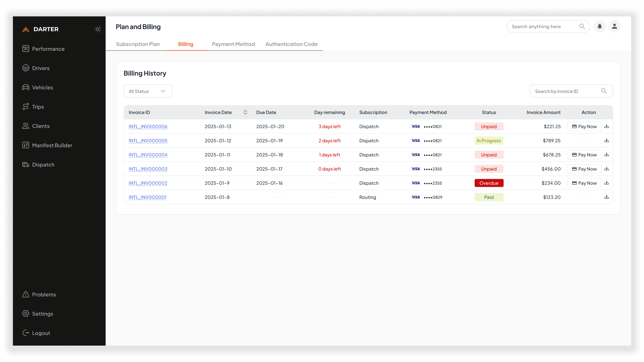
Task: Open notifications bell icon
Action: [600, 27]
